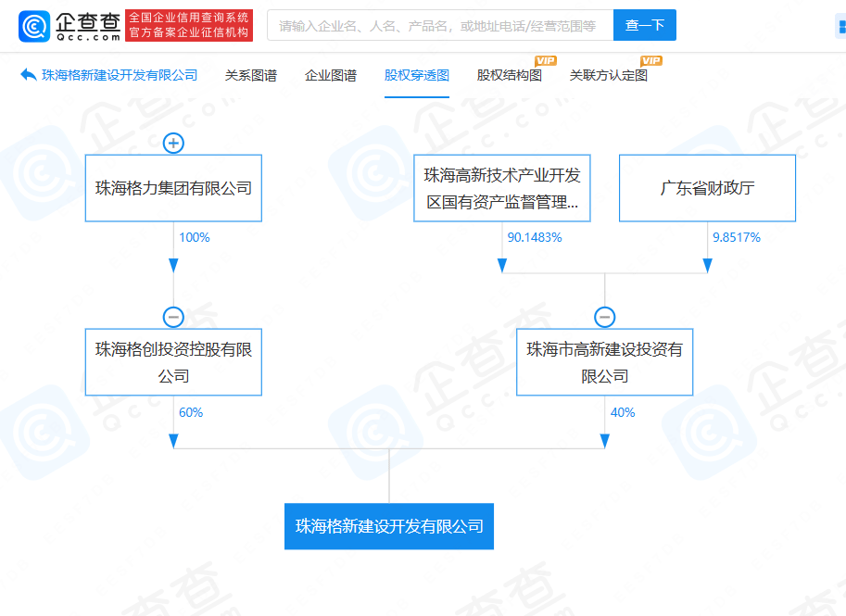Go to the 关联方认定图 VIP tab
Screen dimensions: 846x616
pos(609,76)
